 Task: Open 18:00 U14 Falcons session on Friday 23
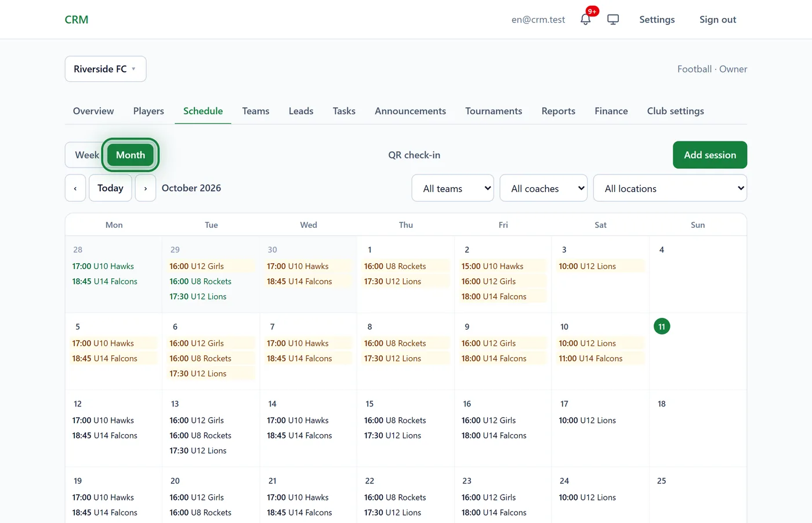coord(503,513)
